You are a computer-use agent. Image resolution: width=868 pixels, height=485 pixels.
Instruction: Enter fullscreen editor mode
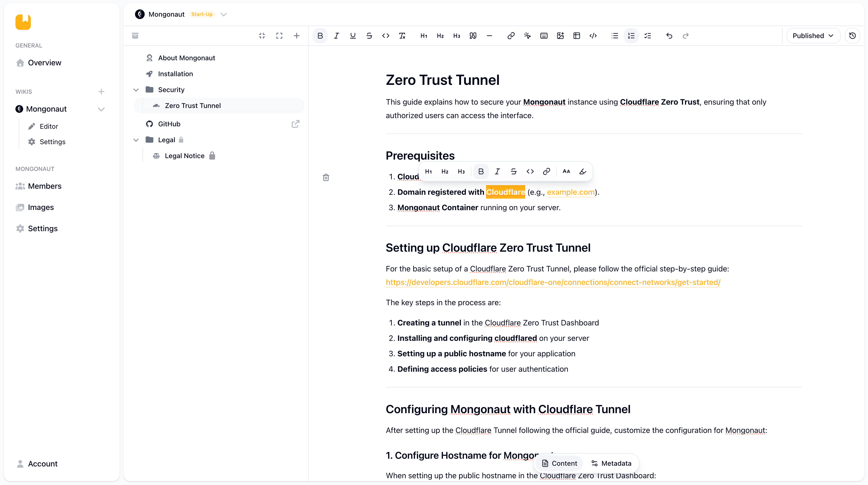(279, 36)
